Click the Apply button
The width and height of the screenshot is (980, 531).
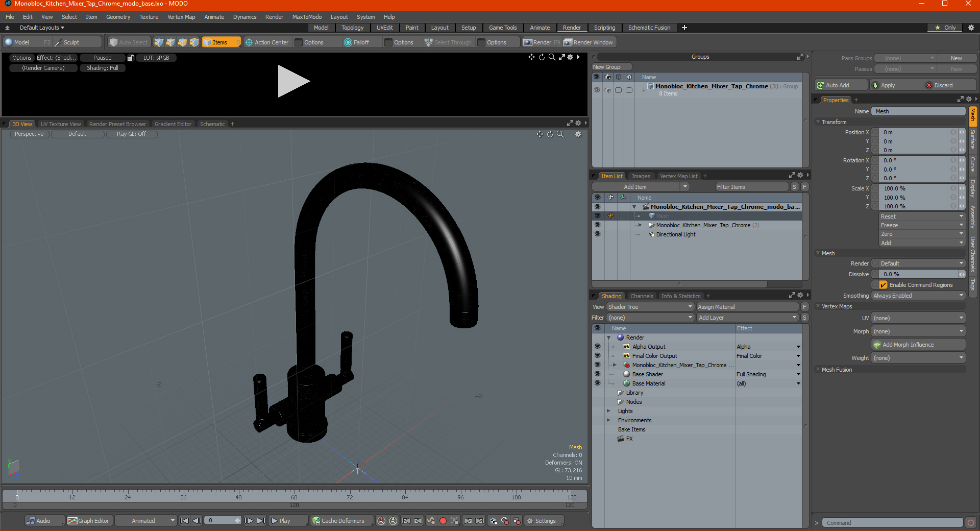click(x=895, y=85)
